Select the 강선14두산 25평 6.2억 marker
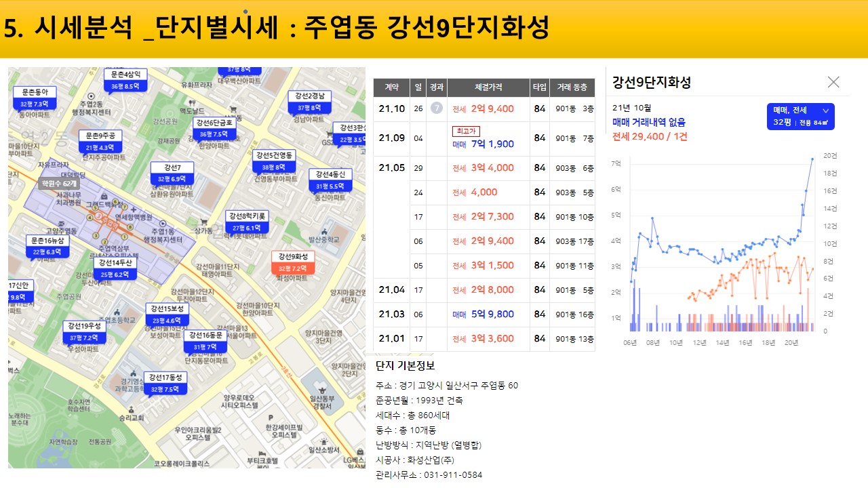 [x=115, y=268]
